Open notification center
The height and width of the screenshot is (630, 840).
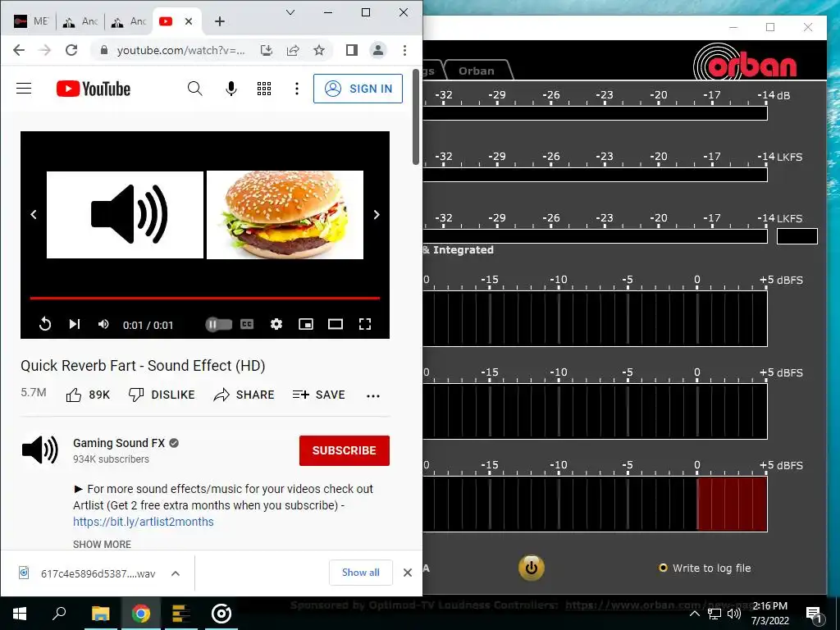click(x=814, y=614)
